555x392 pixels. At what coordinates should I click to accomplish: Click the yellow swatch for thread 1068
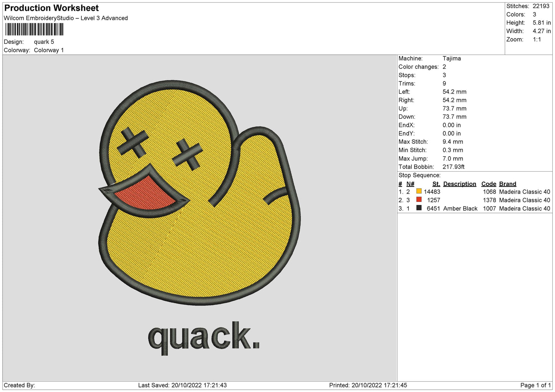click(419, 191)
